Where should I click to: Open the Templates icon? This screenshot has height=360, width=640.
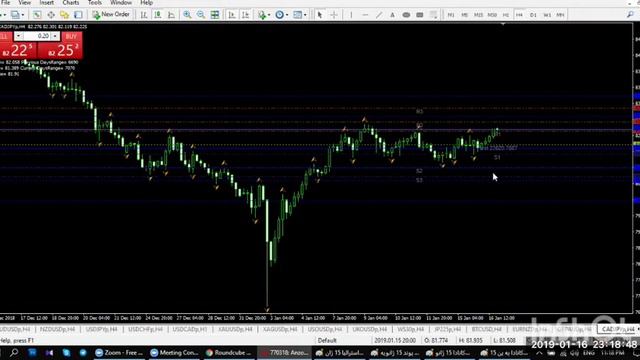[x=297, y=15]
